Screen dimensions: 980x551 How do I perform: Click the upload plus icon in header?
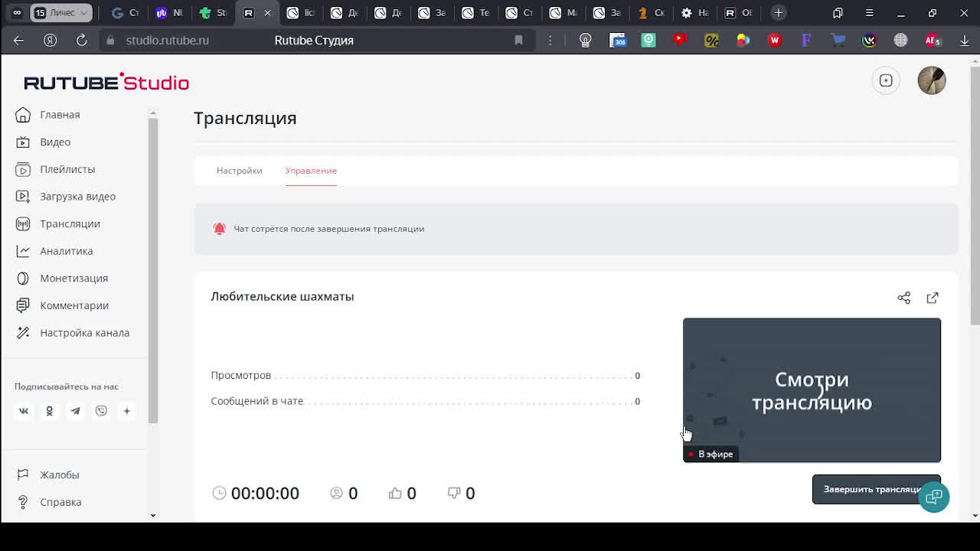tap(886, 80)
